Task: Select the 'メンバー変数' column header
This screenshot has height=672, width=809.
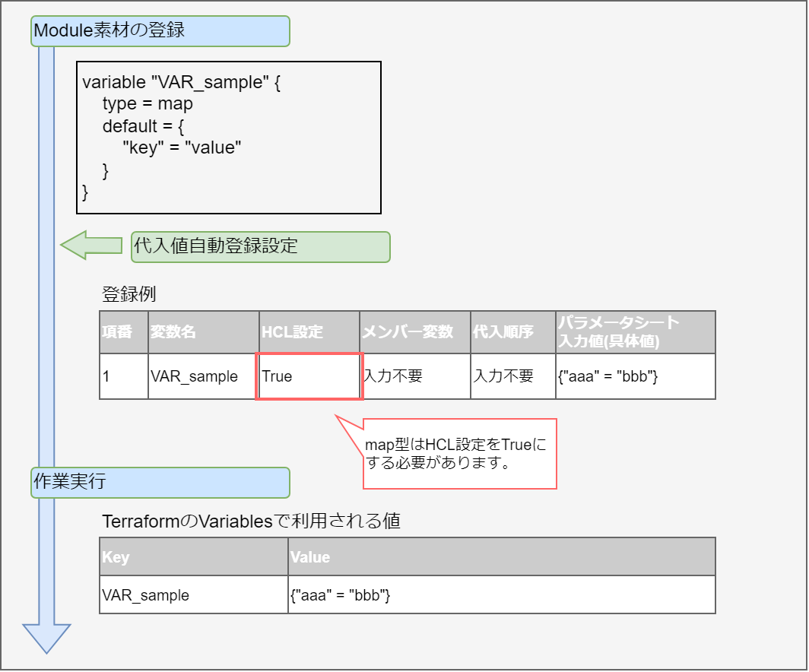Action: point(414,332)
